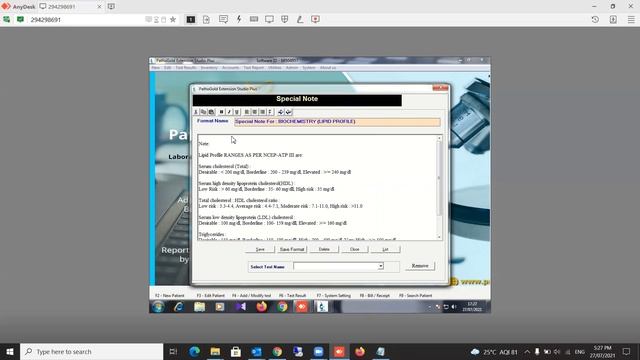
Task: Open the weather 25°C AQI widget
Action: [x=494, y=351]
